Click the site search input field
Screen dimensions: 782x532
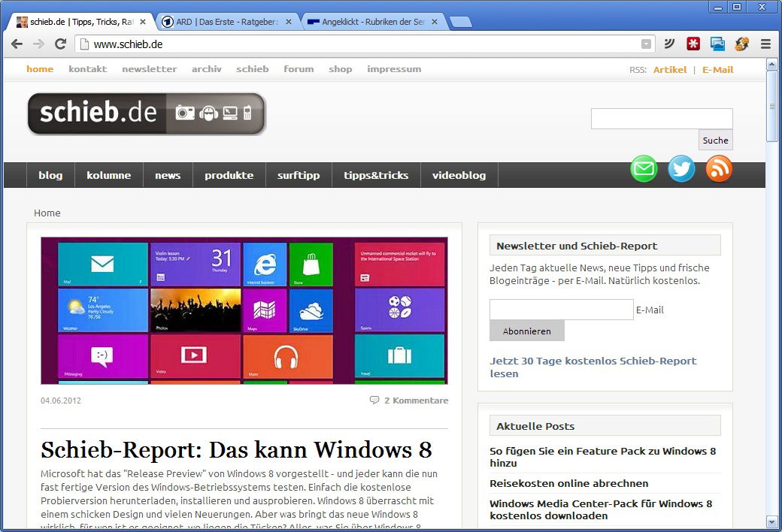coord(662,119)
